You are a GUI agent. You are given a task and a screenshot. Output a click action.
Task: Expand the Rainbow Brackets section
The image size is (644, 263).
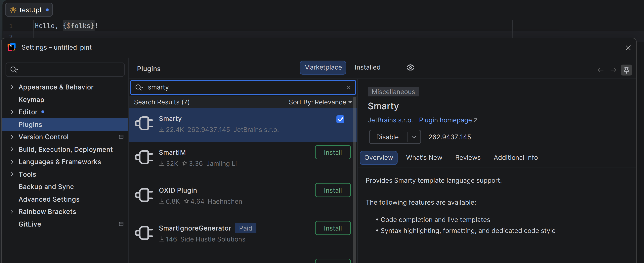pyautogui.click(x=12, y=211)
